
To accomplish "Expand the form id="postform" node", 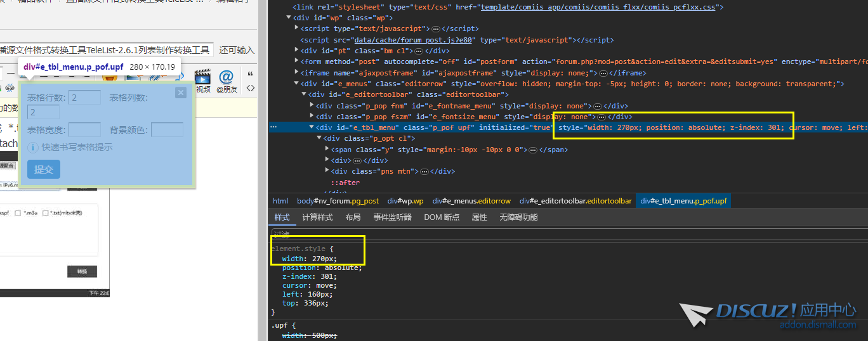I will click(x=297, y=61).
